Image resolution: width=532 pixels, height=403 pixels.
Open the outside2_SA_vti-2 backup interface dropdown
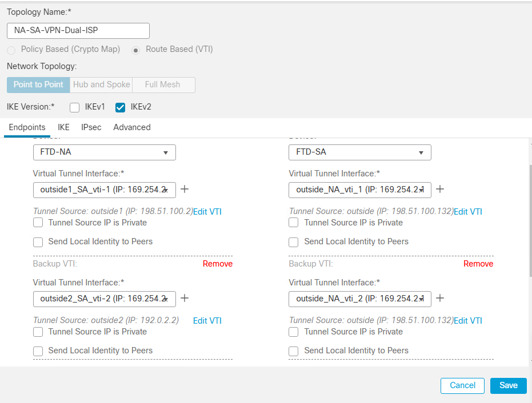[x=105, y=299]
